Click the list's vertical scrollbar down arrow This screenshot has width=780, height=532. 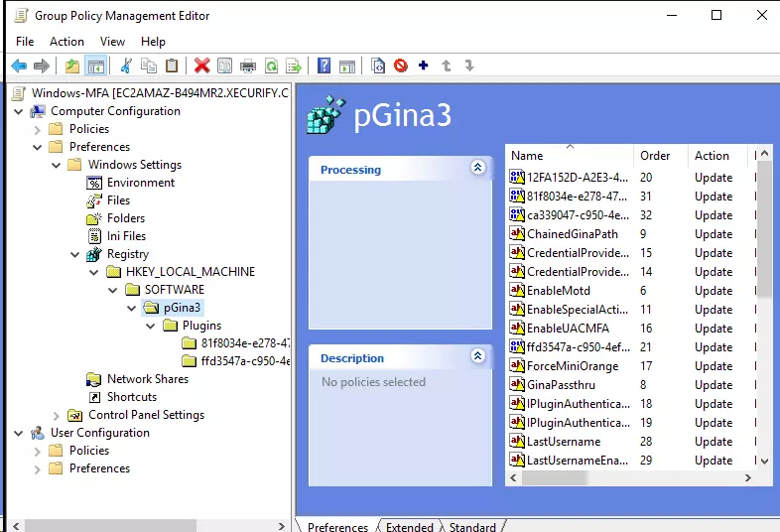[764, 462]
